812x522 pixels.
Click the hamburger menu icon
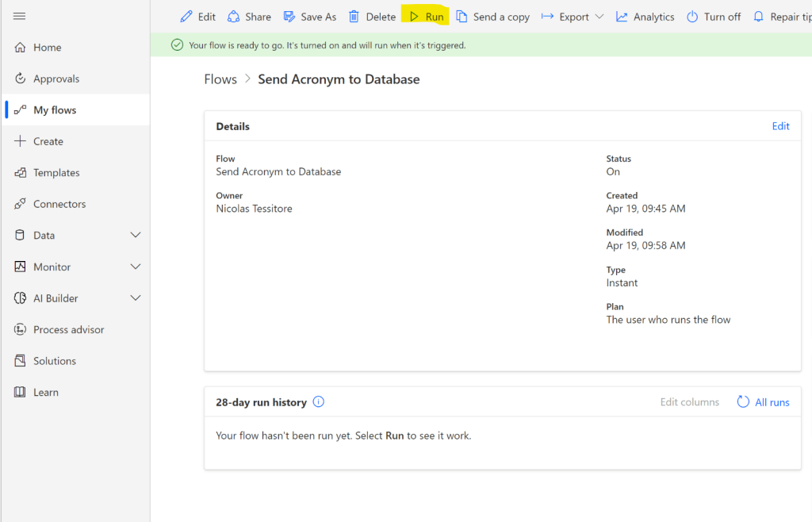20,16
